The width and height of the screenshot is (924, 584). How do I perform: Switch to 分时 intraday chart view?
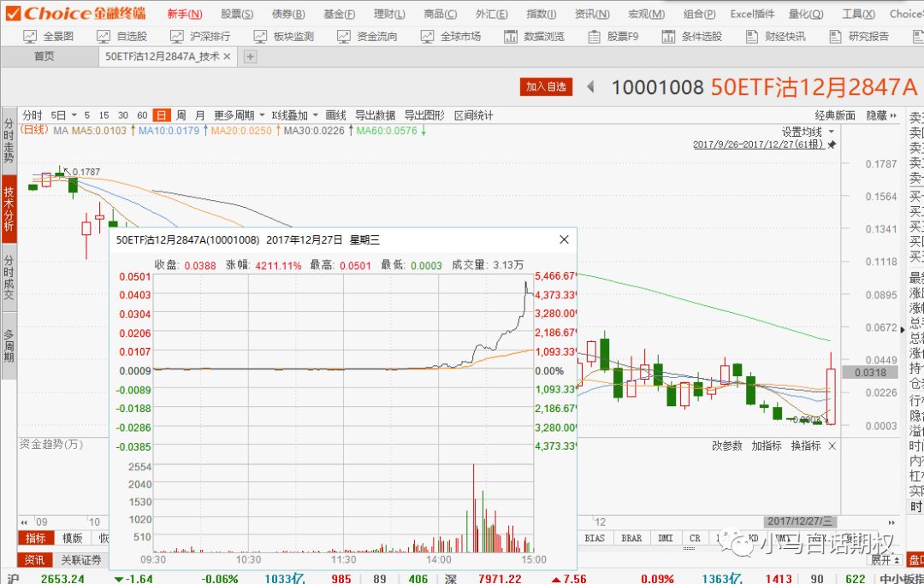33,115
